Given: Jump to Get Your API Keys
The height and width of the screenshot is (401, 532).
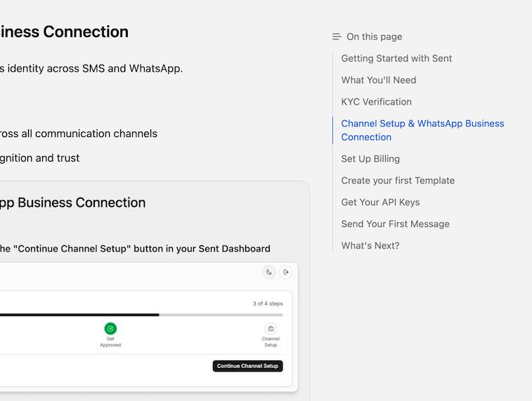Looking at the screenshot, I should [x=380, y=202].
